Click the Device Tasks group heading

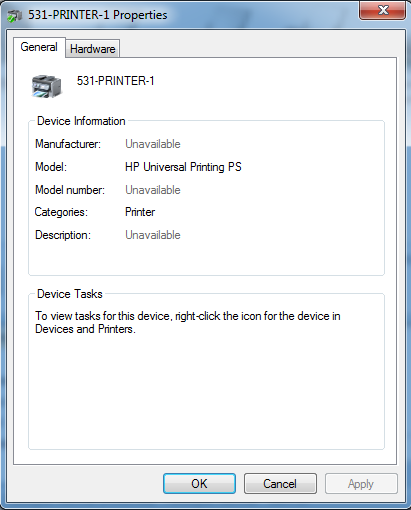click(x=70, y=294)
